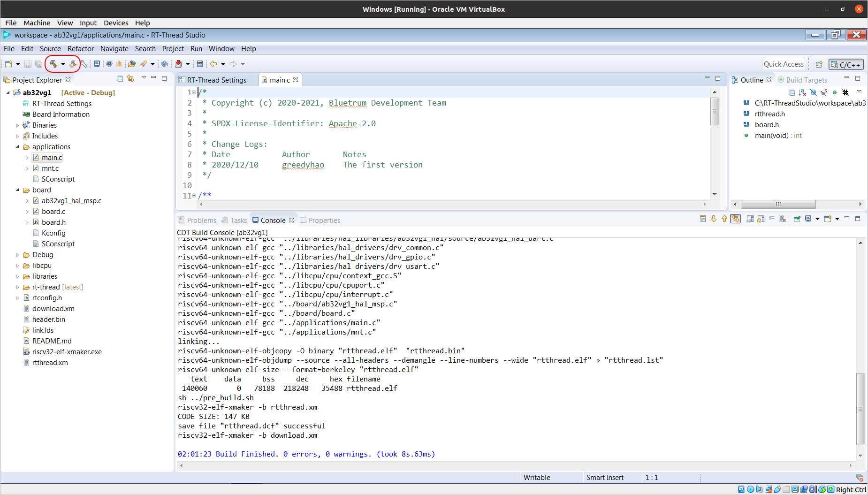
Task: Click the chip configuration gear icon
Action: click(109, 64)
